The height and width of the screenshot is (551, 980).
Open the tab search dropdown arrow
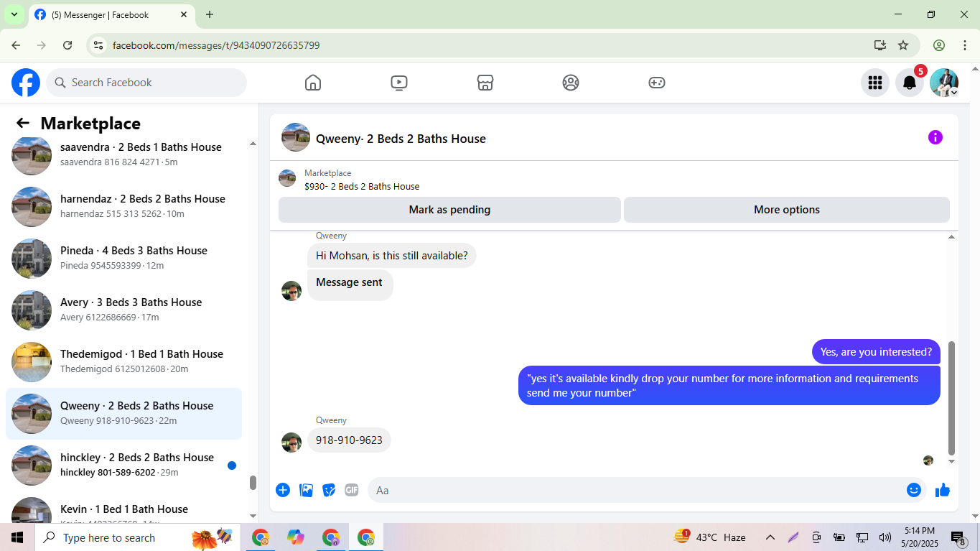(x=14, y=14)
